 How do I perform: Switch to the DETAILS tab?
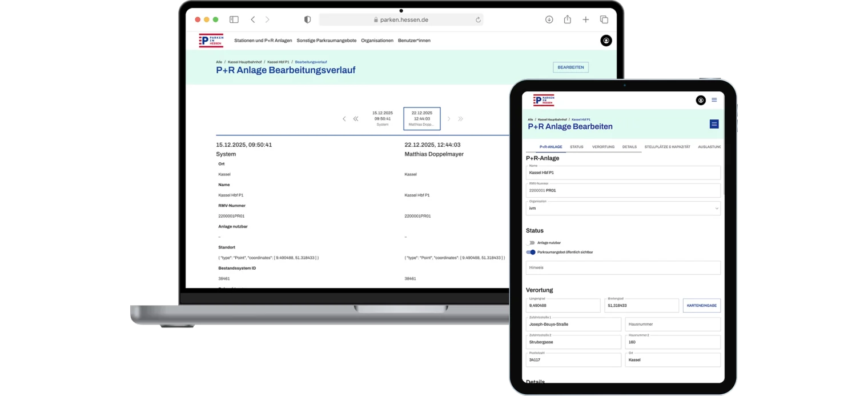point(629,147)
